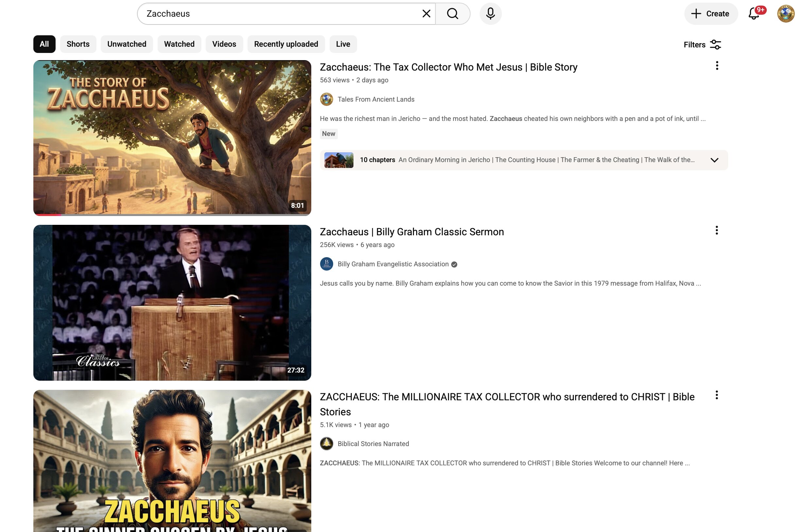This screenshot has height=532, width=805.
Task: Click the 27:32 duration badge
Action: click(296, 370)
